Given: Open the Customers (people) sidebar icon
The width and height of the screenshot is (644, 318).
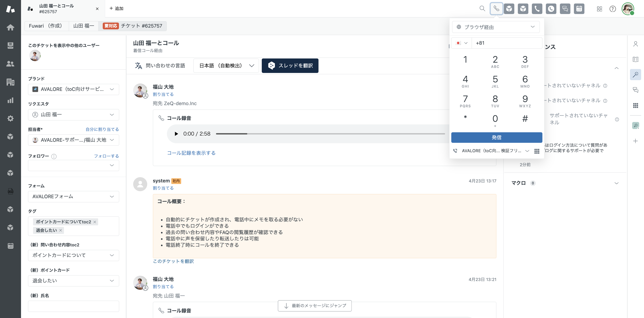Looking at the screenshot, I should pyautogui.click(x=10, y=64).
